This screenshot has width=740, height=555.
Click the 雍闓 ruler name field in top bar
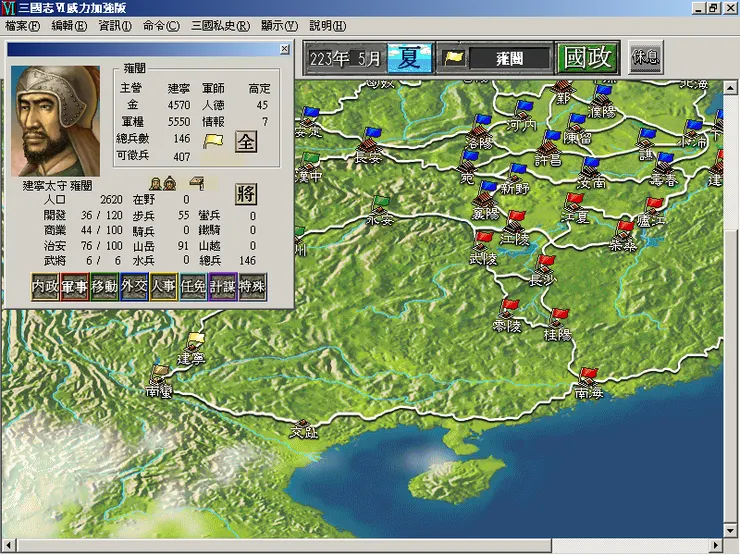(510, 59)
